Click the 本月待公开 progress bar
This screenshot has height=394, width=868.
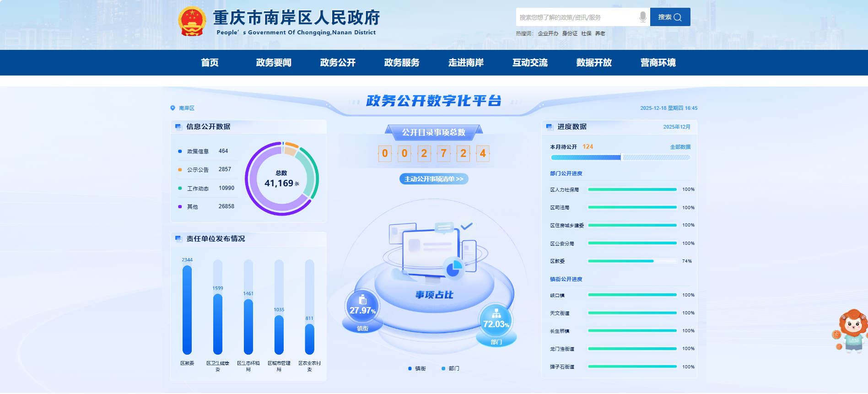coord(620,157)
